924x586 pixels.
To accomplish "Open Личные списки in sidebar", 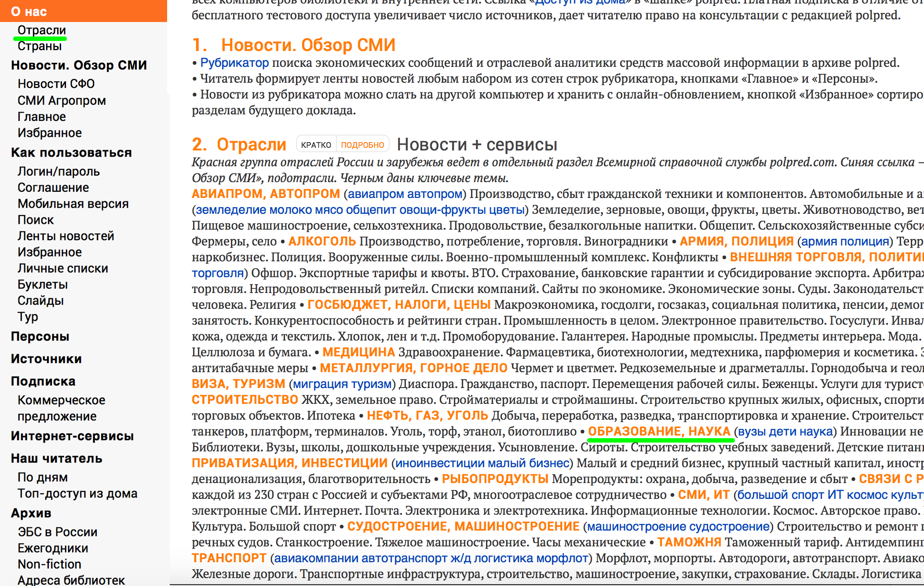I will click(62, 268).
